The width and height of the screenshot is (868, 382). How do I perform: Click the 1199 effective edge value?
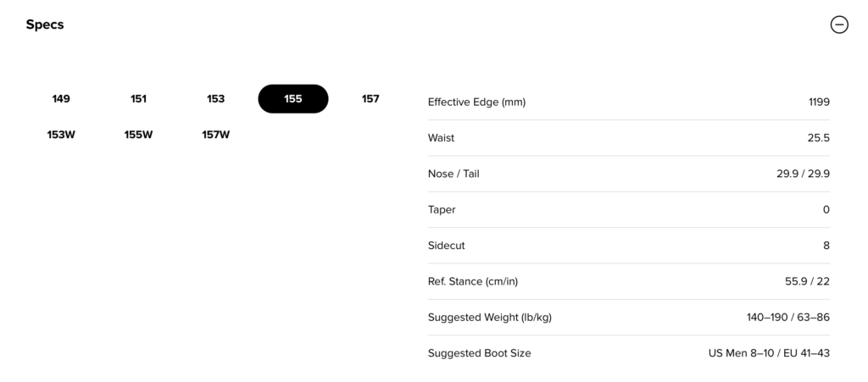[819, 102]
